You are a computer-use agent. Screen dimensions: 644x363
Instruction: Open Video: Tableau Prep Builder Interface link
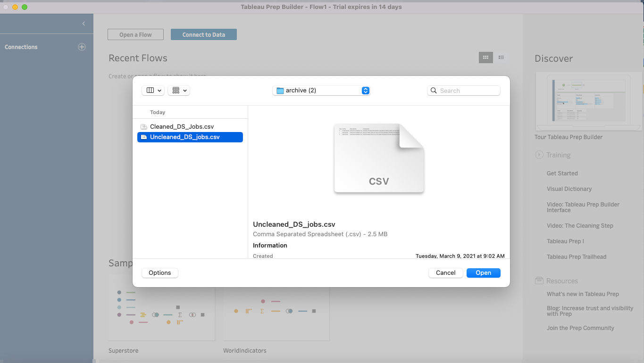tap(583, 207)
